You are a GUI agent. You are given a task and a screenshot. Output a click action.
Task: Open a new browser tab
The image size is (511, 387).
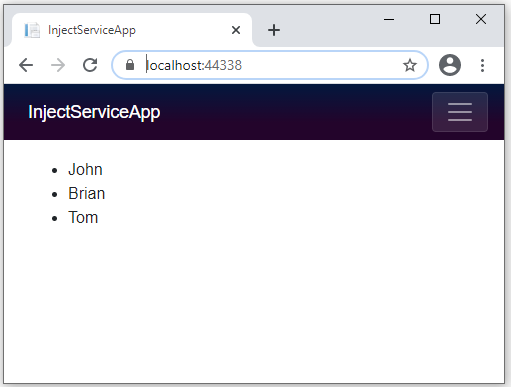(x=274, y=30)
